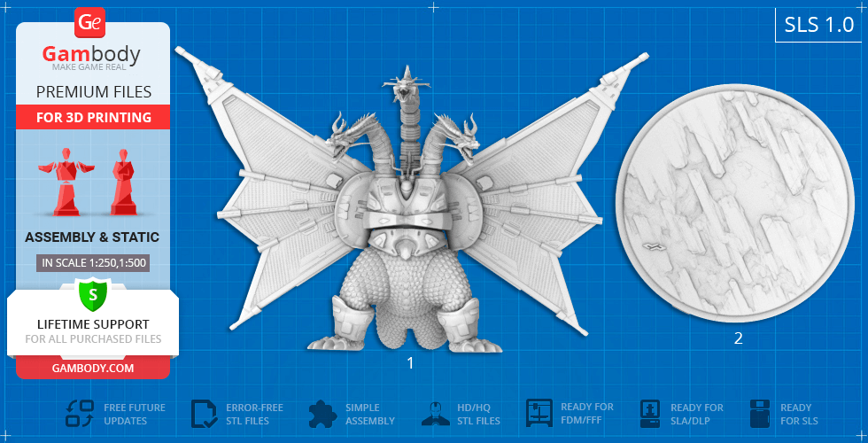This screenshot has width=868, height=443.
Task: Click the red Gambody "Ge" logo icon
Action: (x=92, y=21)
